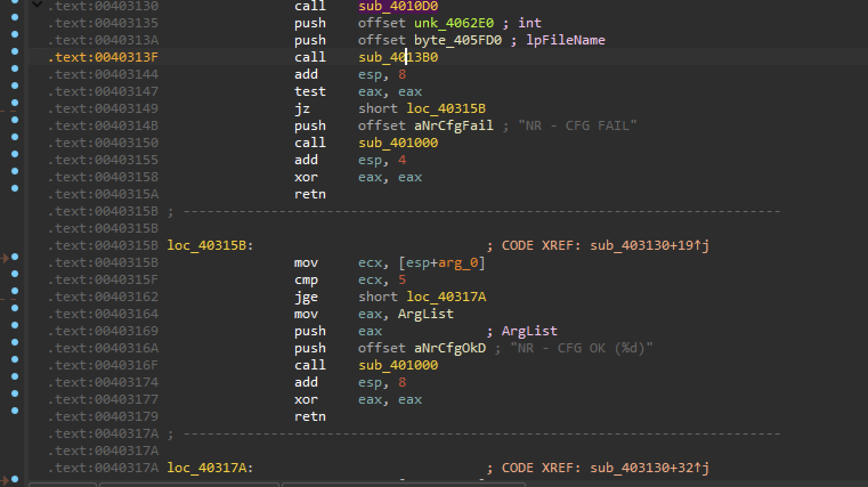Viewport: 868px width, 487px height.
Task: Select the aNrCfgFail operand
Action: coord(454,125)
